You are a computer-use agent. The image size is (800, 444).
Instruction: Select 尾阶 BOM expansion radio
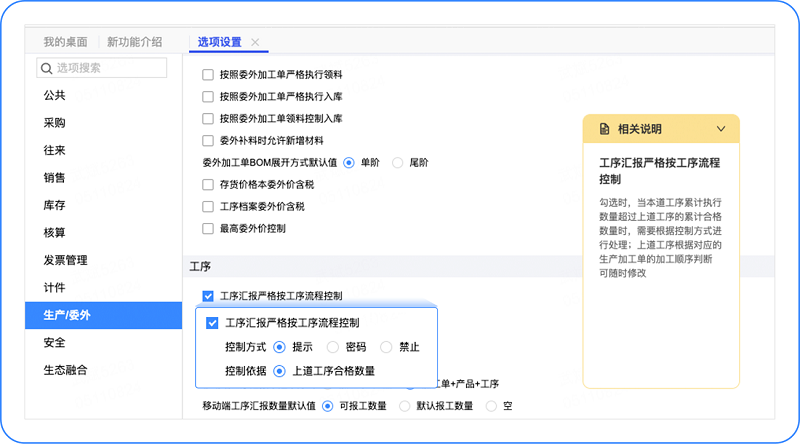(397, 163)
